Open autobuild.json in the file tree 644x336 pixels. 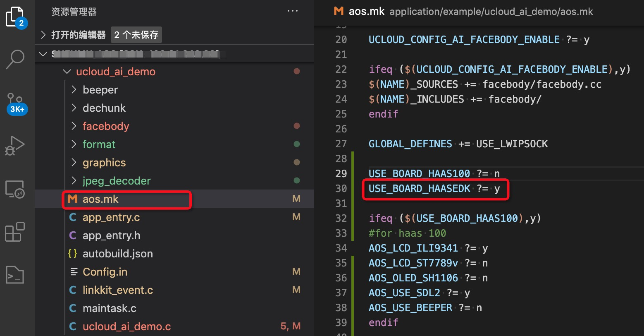[174, 254]
